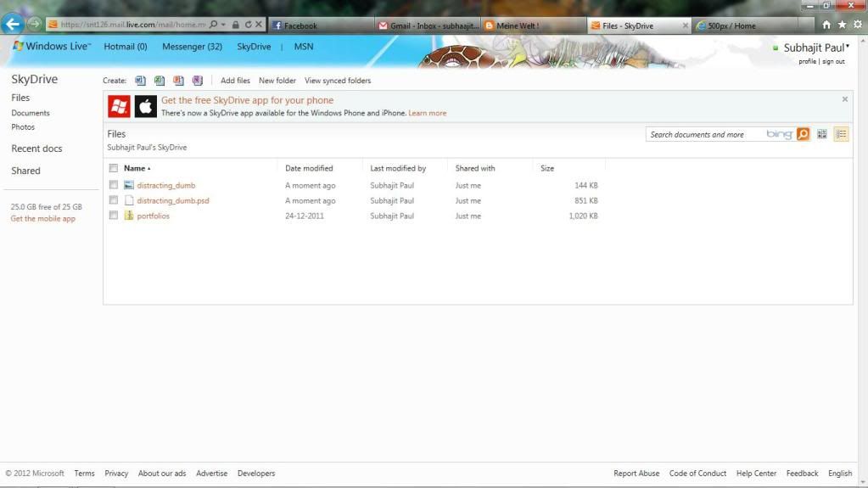Open the Help Center footer link
Viewport: 868px width, 488px height.
pyautogui.click(x=756, y=473)
